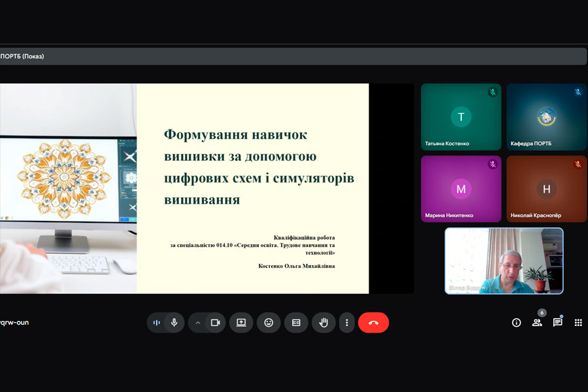Select Николай Краснопёр participant tile
588x392 pixels.
coord(546,189)
